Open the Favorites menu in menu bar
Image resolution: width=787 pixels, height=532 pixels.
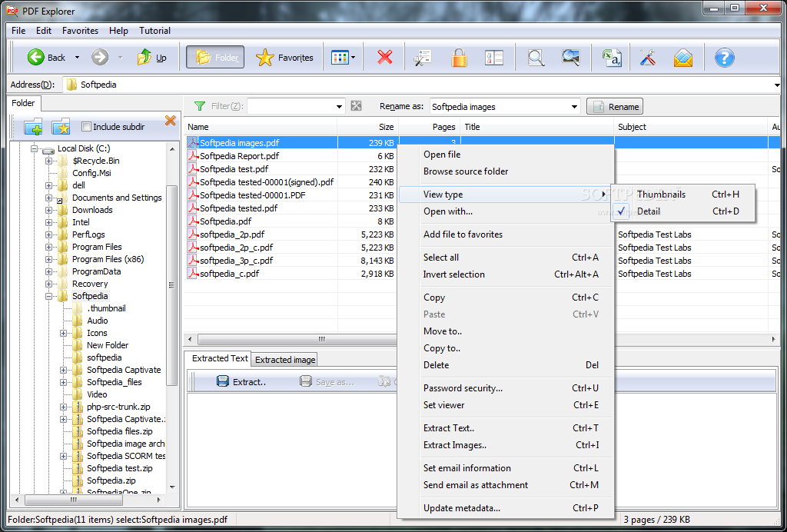[x=80, y=31]
